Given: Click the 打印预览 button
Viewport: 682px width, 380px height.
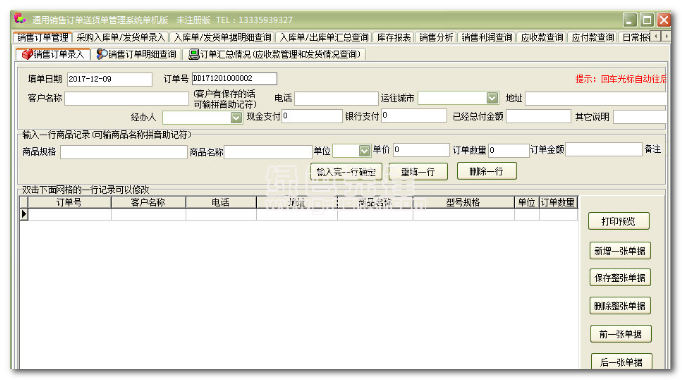Looking at the screenshot, I should point(619,221).
